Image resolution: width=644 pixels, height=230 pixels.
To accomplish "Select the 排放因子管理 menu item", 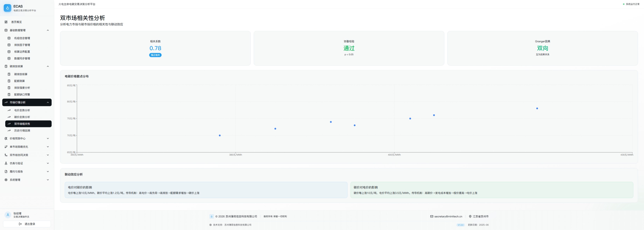I will [x=22, y=45].
